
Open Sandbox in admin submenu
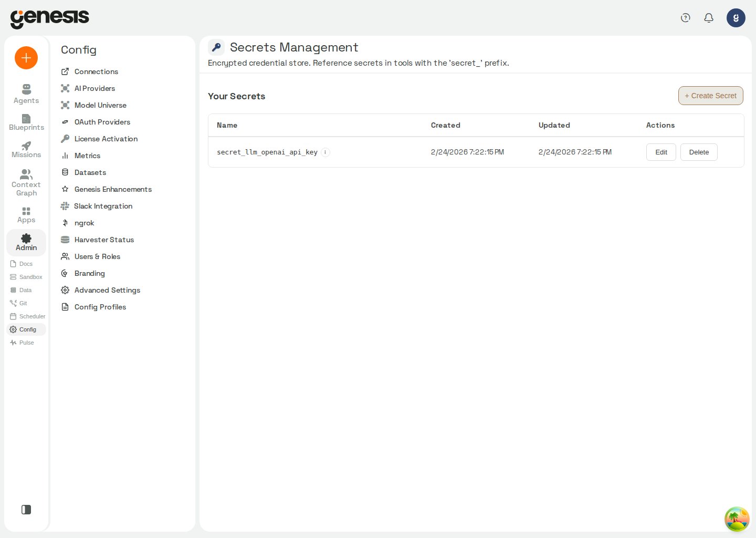pos(26,277)
